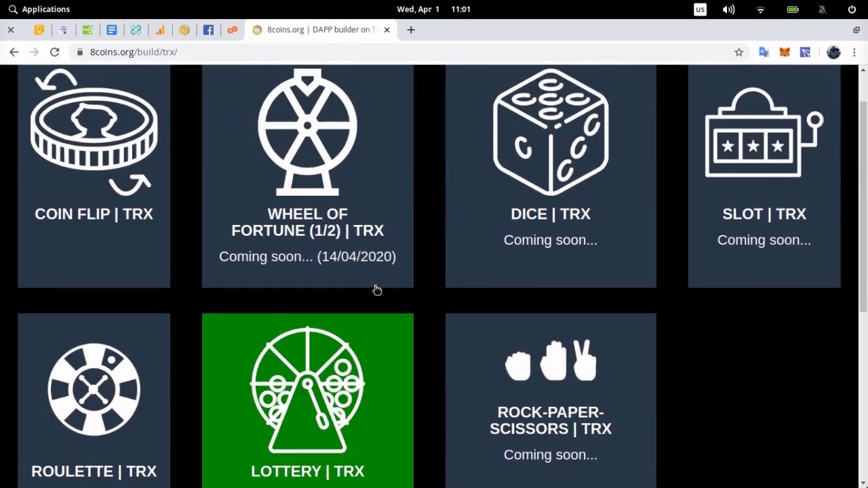The image size is (868, 488).
Task: Close the first tab using its X
Action: [11, 30]
